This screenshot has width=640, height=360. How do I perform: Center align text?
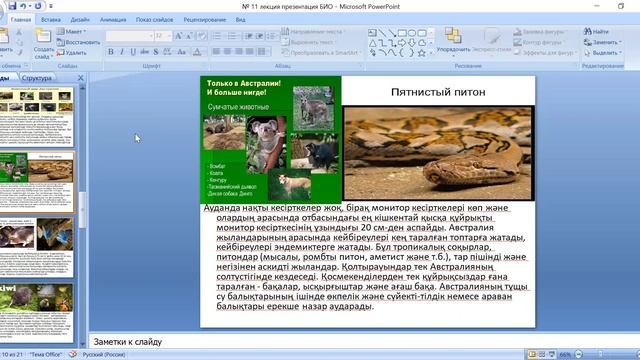(x=227, y=51)
